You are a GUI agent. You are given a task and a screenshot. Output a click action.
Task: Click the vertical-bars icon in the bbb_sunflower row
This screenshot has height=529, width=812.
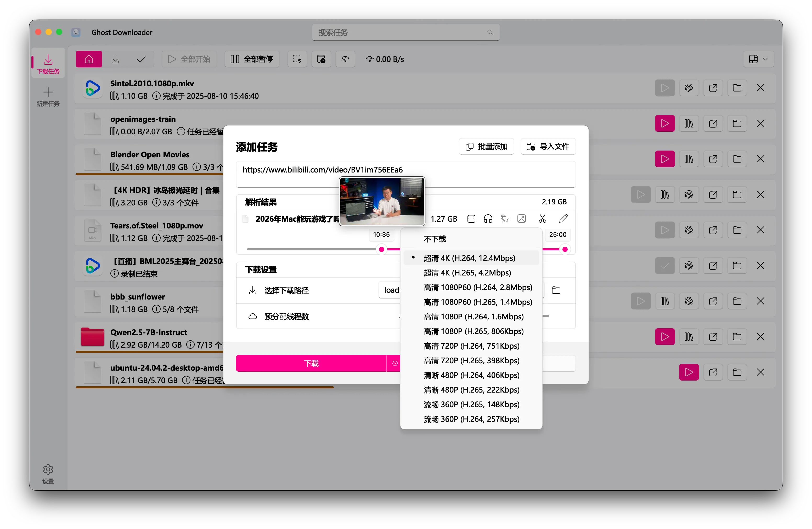pos(665,301)
